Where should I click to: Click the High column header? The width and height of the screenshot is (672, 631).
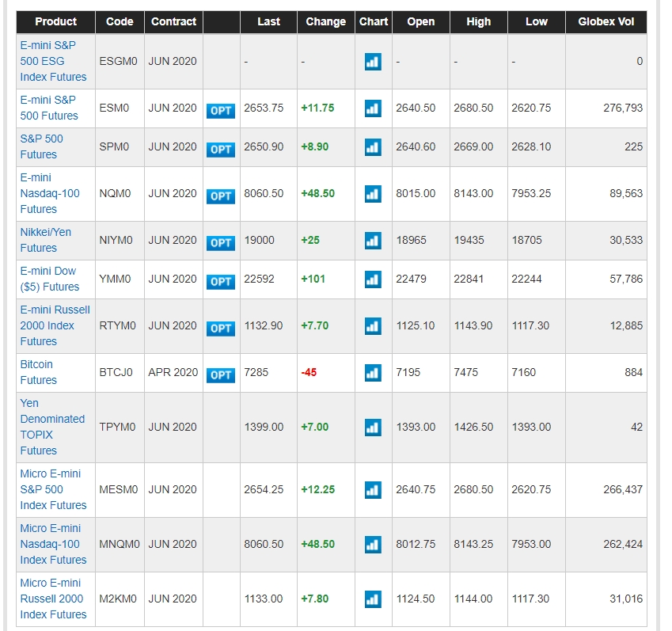pyautogui.click(x=479, y=22)
